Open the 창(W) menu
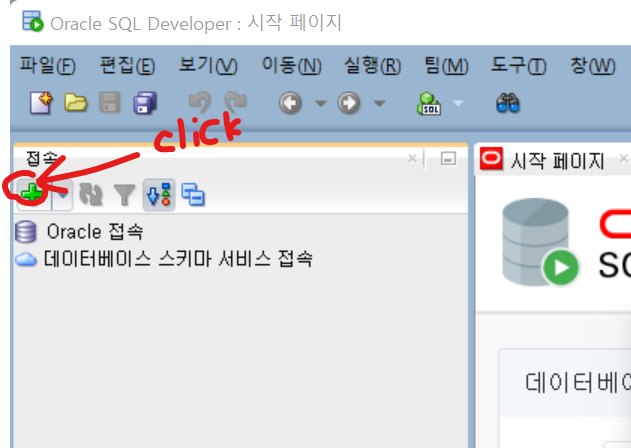Screen dimensions: 631x448 click(x=593, y=65)
